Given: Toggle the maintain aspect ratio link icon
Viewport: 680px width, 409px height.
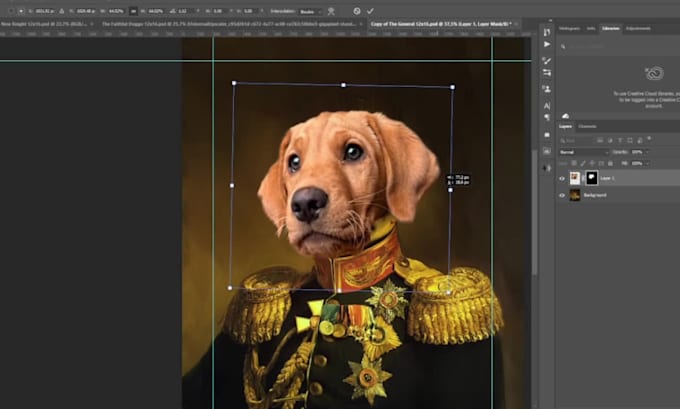Looking at the screenshot, I should [x=134, y=11].
